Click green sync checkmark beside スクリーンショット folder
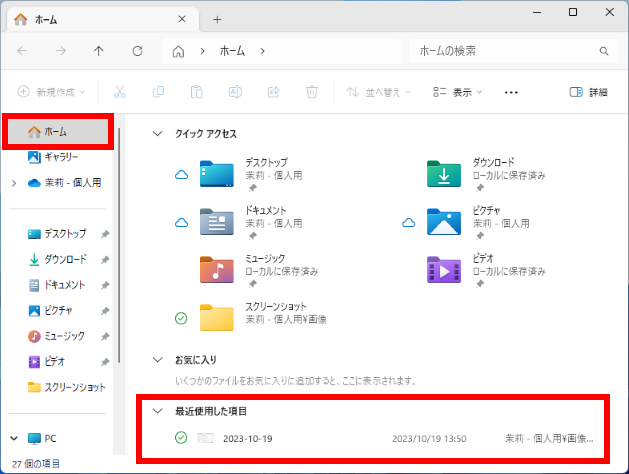The image size is (629, 474). [181, 318]
